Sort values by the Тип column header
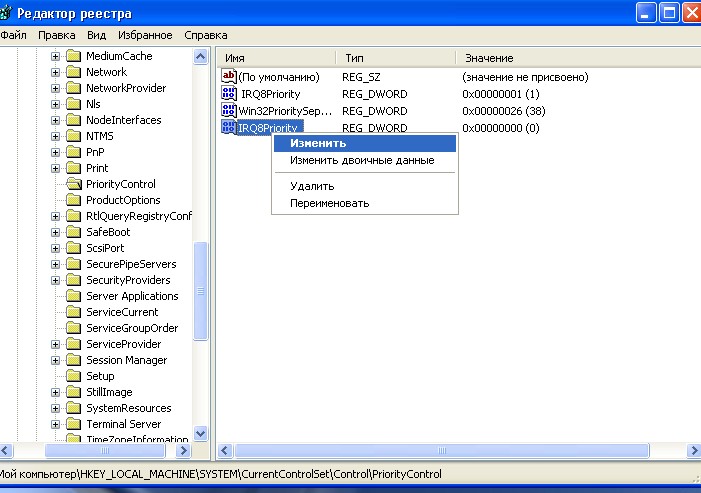The width and height of the screenshot is (701, 493). coord(396,58)
